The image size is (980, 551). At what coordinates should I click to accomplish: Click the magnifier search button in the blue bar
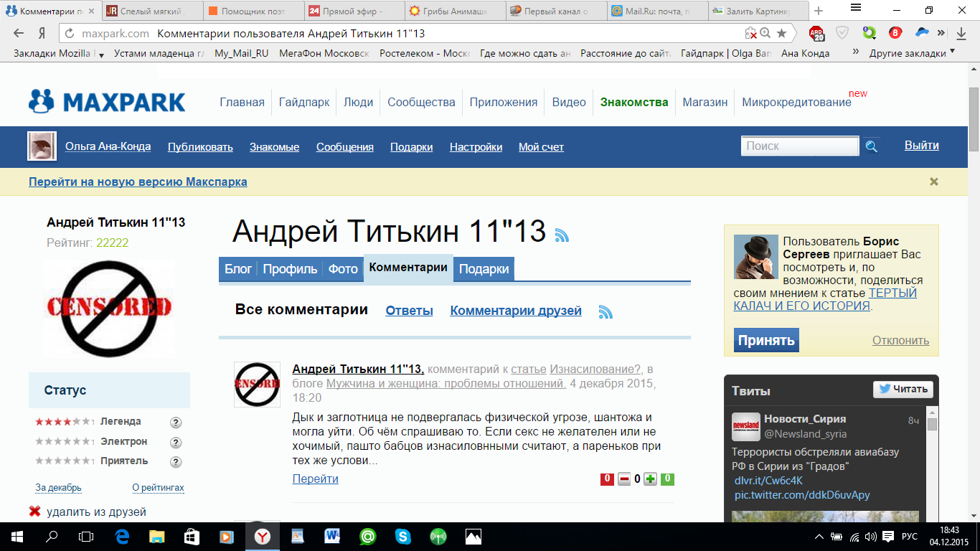(x=871, y=146)
